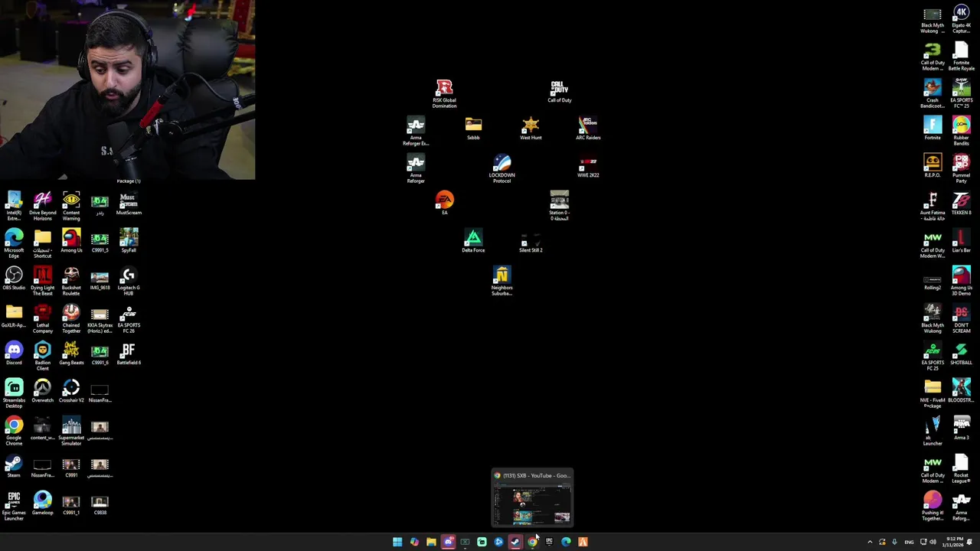Select the Overwatch desktop icon
This screenshot has width=980, height=551.
[43, 391]
